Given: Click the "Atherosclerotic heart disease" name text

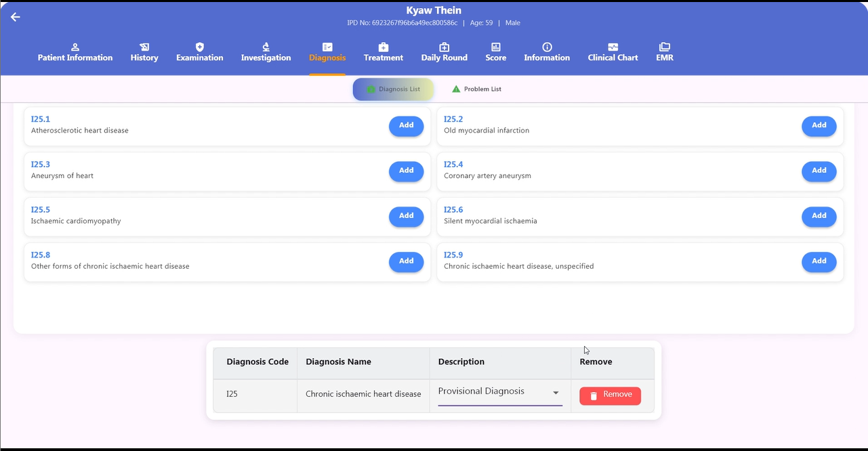Looking at the screenshot, I should [x=80, y=131].
